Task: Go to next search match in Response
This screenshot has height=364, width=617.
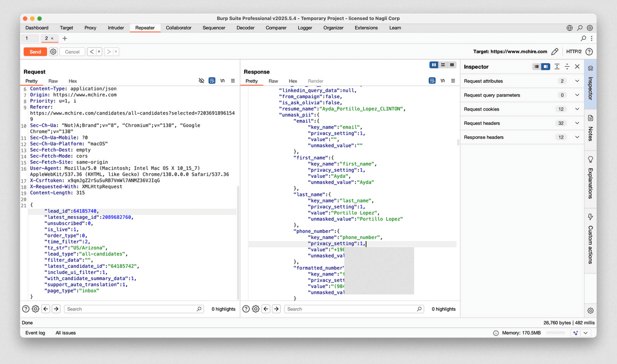Action: [x=276, y=309]
